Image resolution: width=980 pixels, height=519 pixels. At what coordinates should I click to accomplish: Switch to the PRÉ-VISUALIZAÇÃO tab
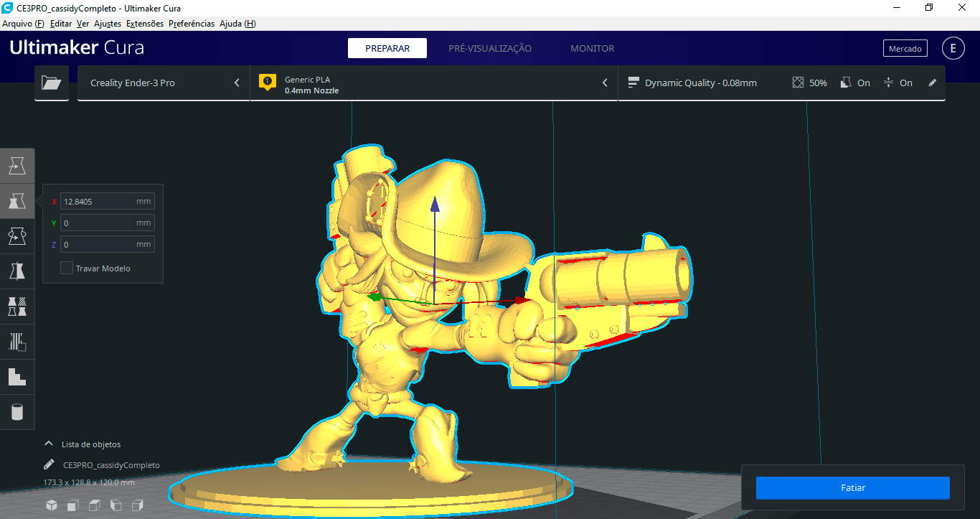[x=490, y=48]
